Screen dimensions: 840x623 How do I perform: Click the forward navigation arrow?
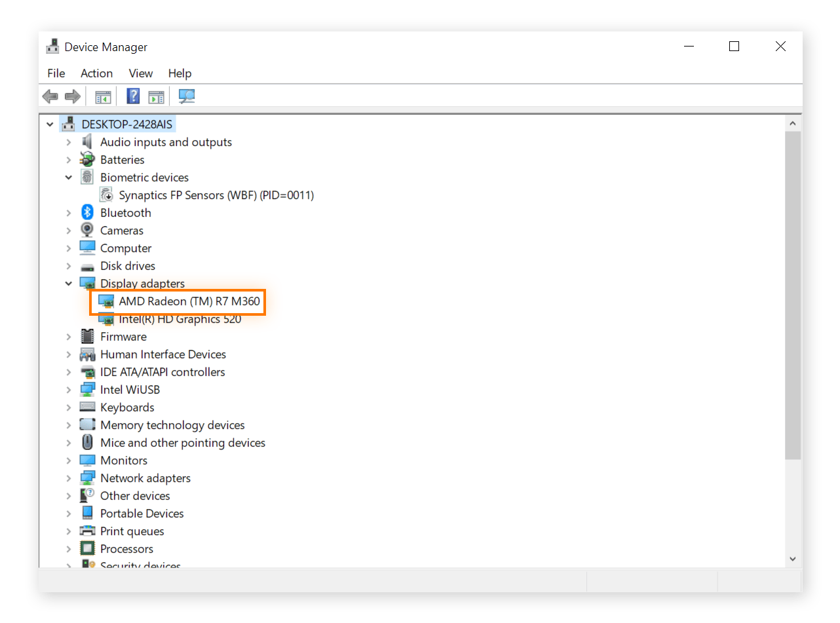pos(72,96)
